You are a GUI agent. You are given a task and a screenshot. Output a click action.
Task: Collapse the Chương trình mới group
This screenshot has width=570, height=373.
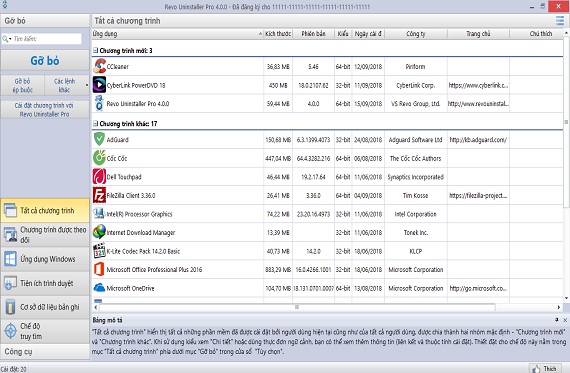[96, 51]
